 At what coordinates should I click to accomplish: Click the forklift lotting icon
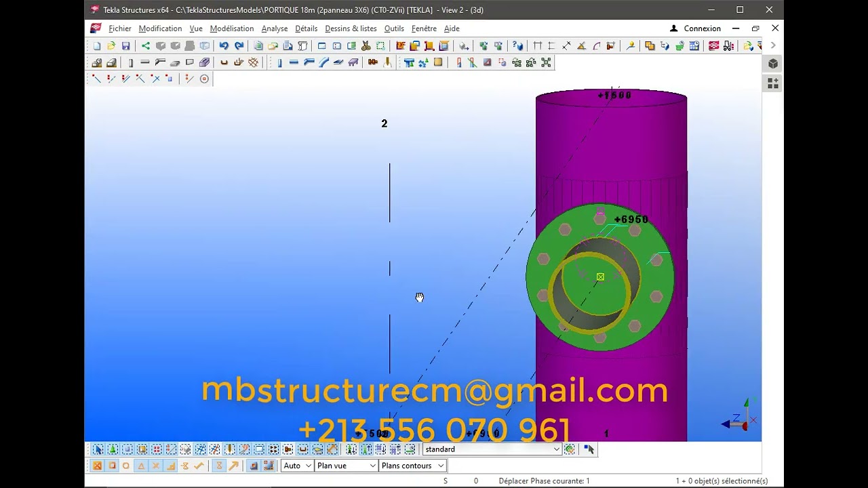click(x=729, y=46)
